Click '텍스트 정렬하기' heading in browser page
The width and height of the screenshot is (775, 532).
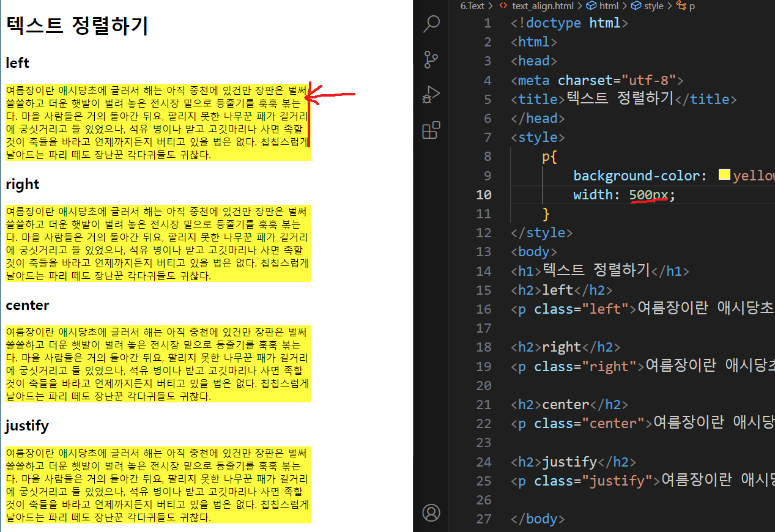coord(77,26)
